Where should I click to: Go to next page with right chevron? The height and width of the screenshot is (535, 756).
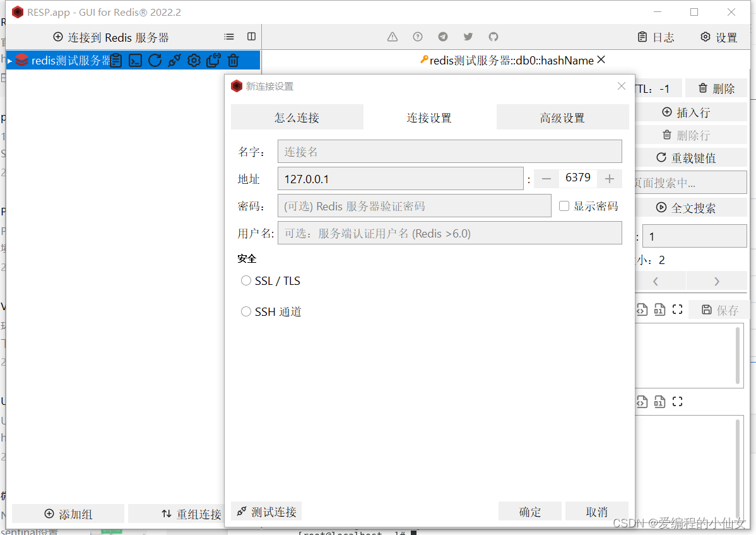tap(717, 281)
